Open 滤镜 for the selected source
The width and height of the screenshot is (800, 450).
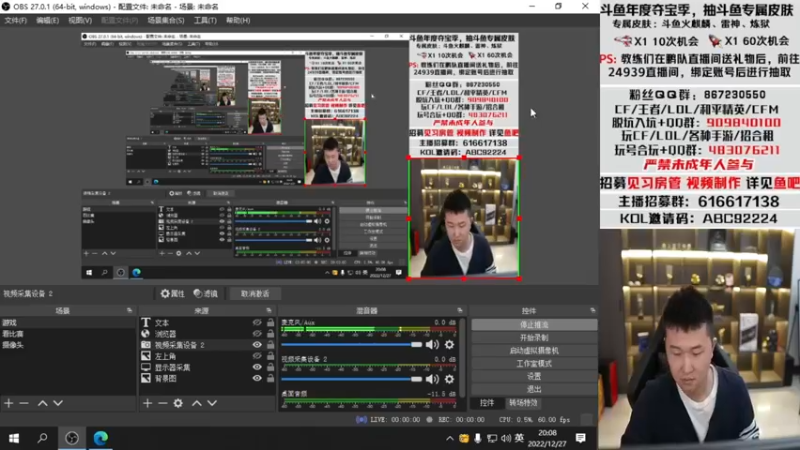click(206, 293)
